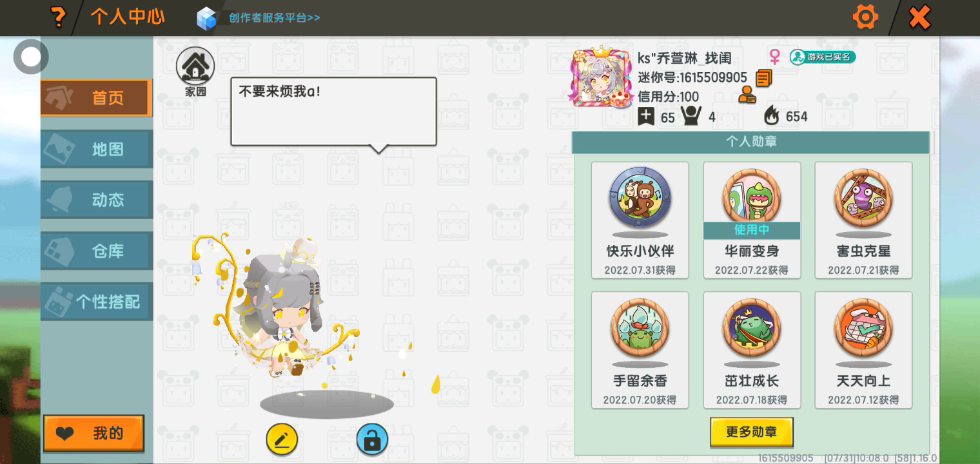Click the yellow pencil edit icon
This screenshot has height=464, width=980.
click(282, 440)
